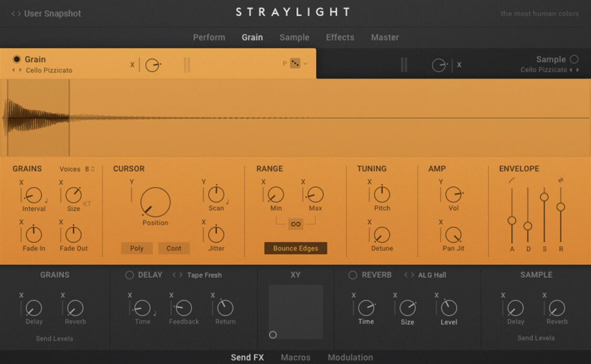The width and height of the screenshot is (591, 364).
Task: Click the note sync icon beside the Delay Time knob
Action: (155, 313)
